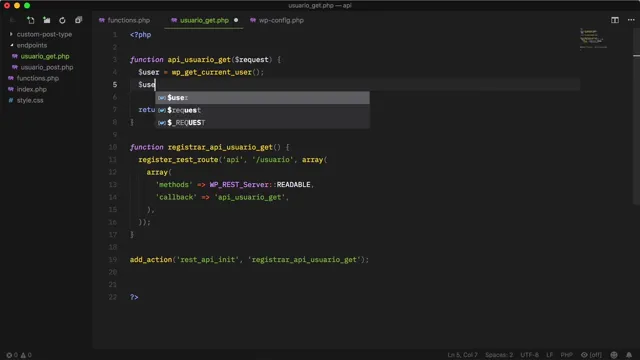Collapse all folders in explorer

(x=78, y=20)
